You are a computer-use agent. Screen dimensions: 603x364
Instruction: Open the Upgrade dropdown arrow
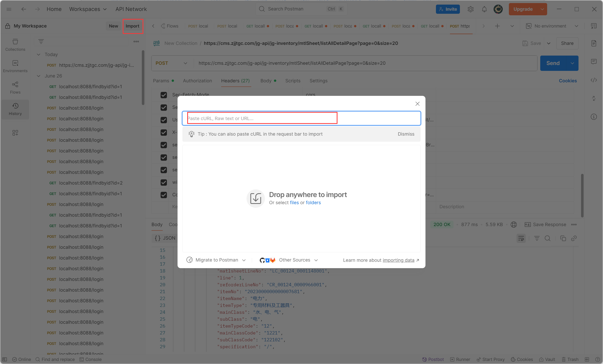point(542,9)
